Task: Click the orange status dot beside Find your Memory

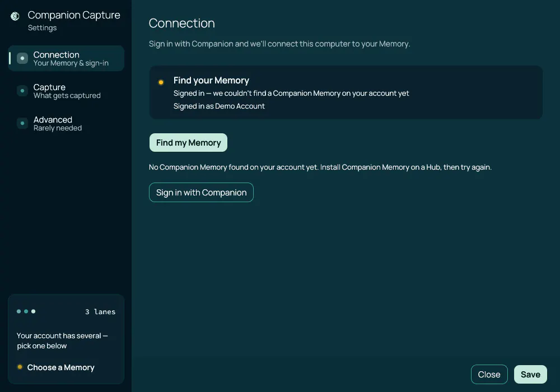Action: [161, 82]
